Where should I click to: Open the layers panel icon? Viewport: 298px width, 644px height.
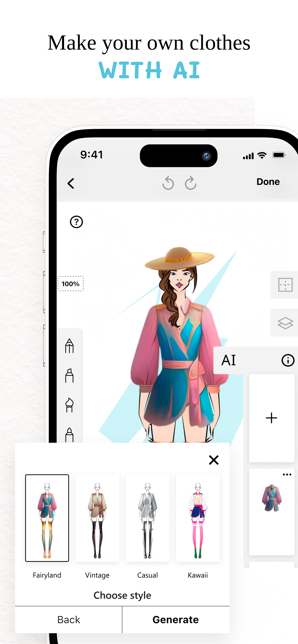tap(285, 323)
